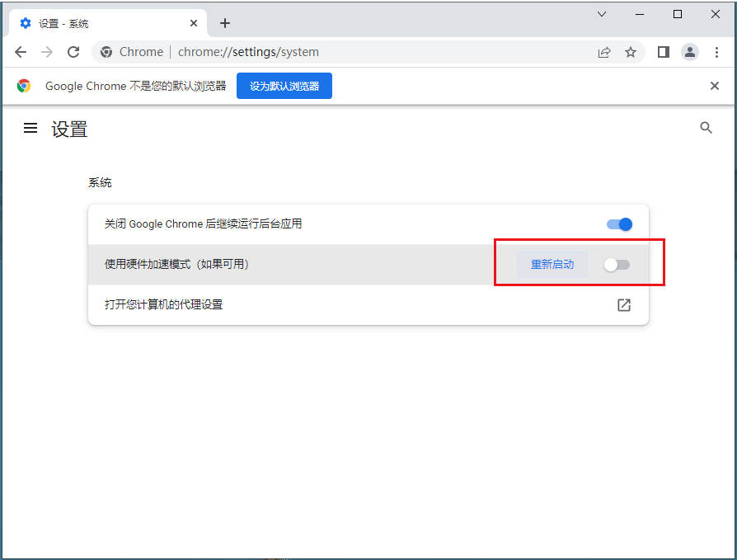Open the side panel icon

[663, 52]
